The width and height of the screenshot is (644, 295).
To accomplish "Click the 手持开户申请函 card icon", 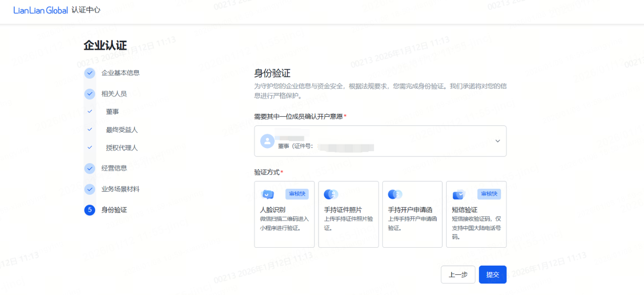I will [395, 194].
